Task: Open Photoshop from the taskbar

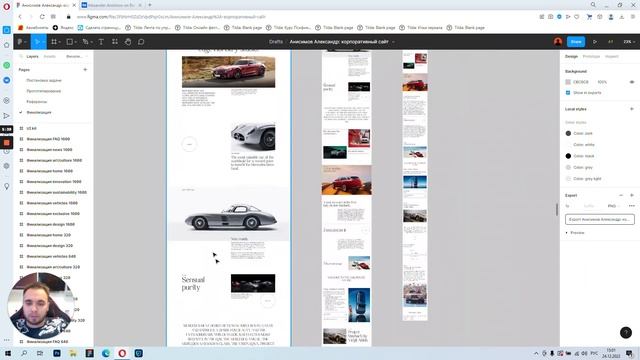Action: 57,353
